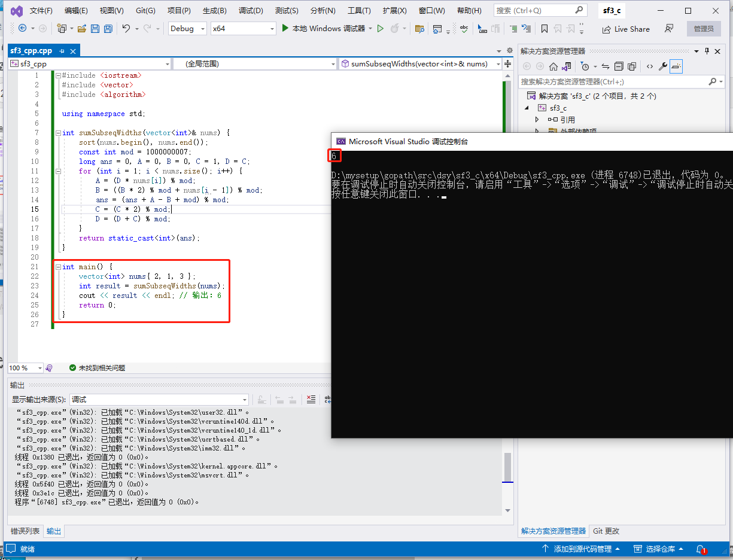Open the x64 platform dropdown
Viewport: 733px width, 560px height.
click(243, 29)
